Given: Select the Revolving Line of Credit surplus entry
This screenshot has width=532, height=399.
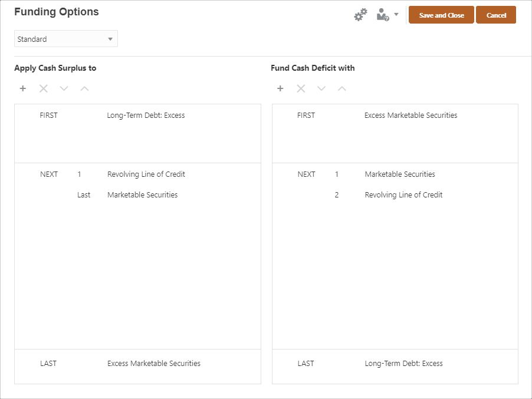Looking at the screenshot, I should [x=146, y=174].
